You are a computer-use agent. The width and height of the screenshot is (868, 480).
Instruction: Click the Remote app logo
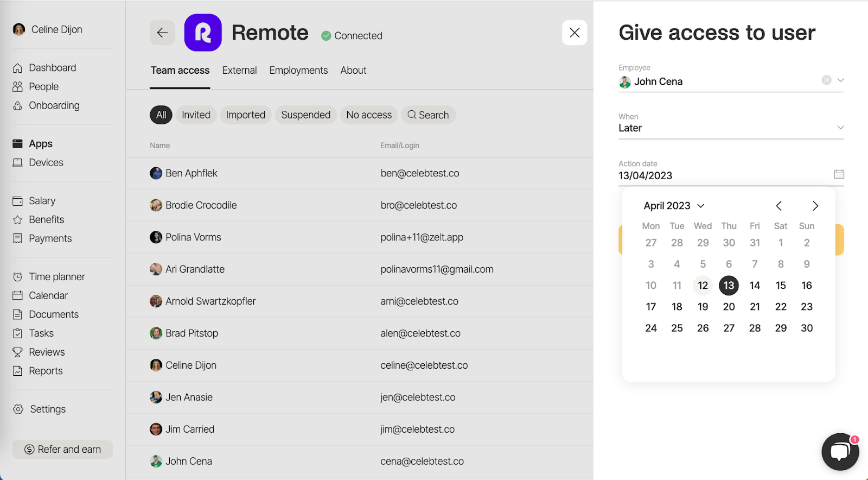click(203, 33)
